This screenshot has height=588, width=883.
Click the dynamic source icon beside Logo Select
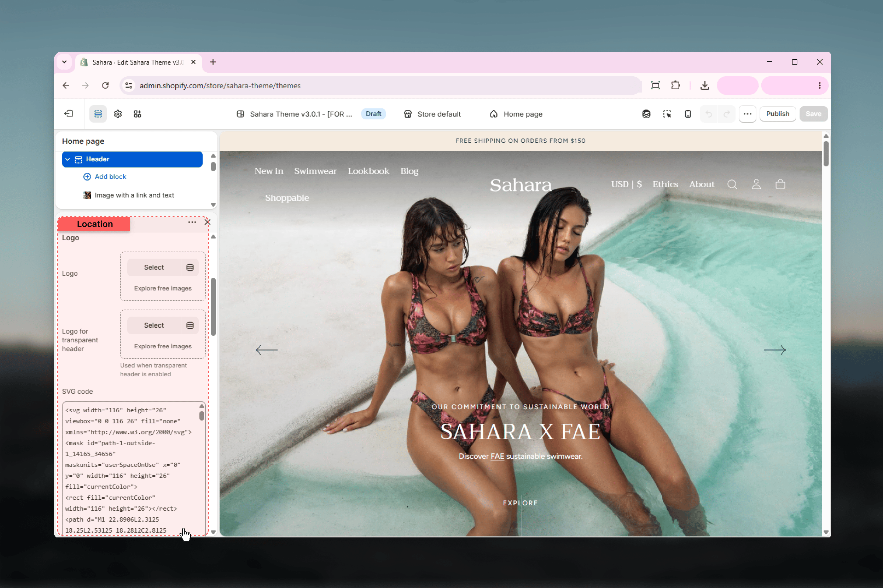point(190,267)
